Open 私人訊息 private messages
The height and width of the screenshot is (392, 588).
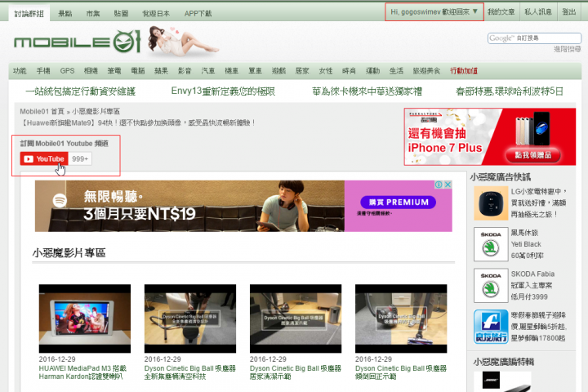click(x=537, y=12)
